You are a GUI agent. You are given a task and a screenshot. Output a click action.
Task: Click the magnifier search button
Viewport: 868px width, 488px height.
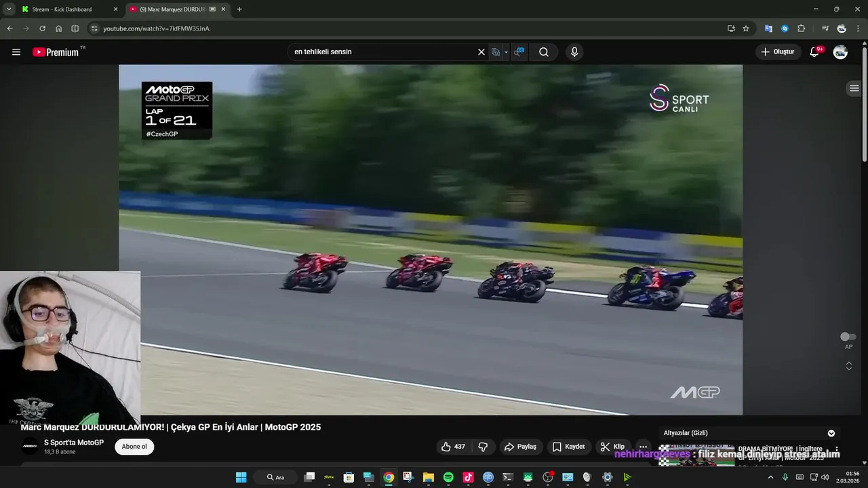coord(544,52)
